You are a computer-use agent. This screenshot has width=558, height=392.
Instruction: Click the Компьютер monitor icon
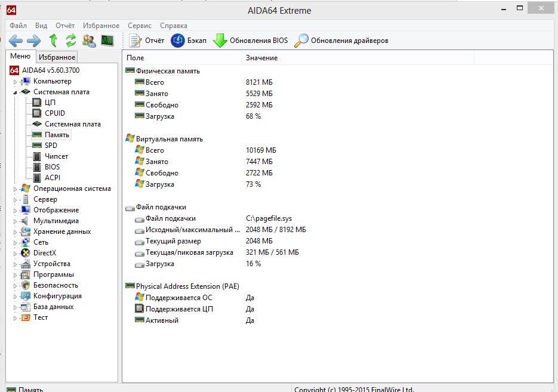tap(25, 81)
